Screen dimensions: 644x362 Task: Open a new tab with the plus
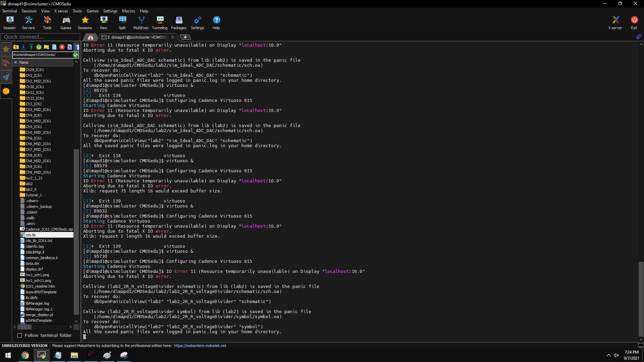185,37
